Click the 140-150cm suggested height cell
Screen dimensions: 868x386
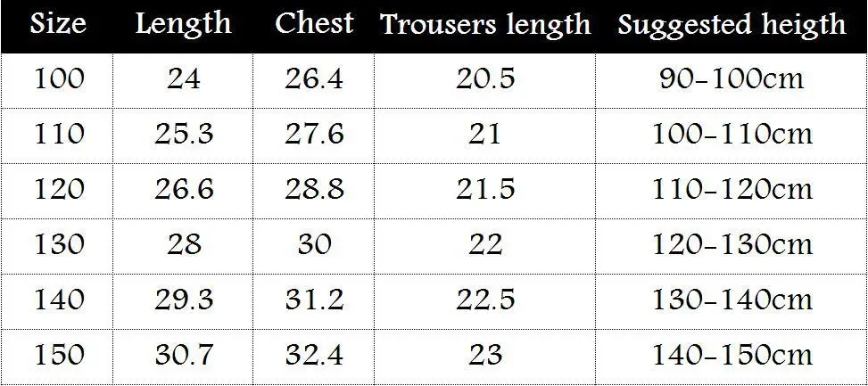click(x=732, y=356)
